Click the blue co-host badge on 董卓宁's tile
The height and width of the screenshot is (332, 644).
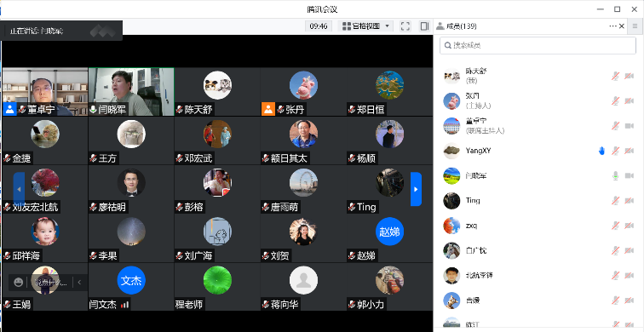(x=10, y=109)
